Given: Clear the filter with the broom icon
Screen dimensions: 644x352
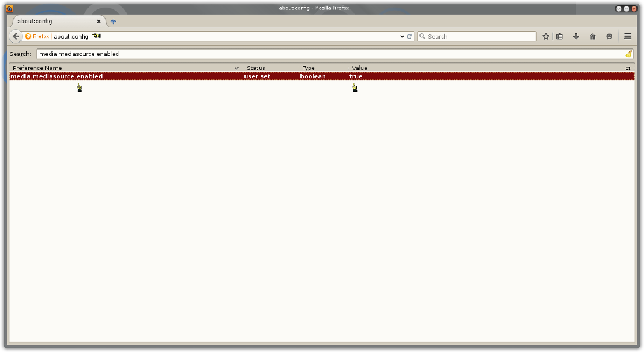Looking at the screenshot, I should click(628, 54).
